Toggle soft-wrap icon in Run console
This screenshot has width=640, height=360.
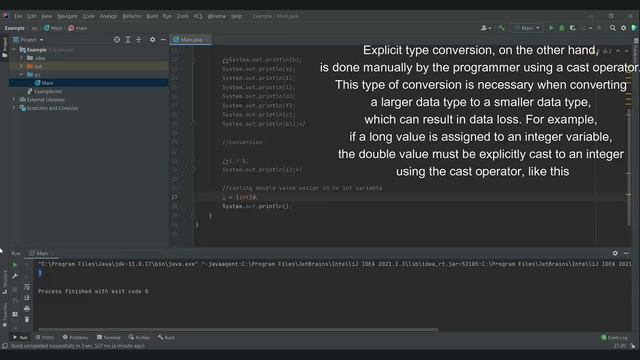point(27,287)
